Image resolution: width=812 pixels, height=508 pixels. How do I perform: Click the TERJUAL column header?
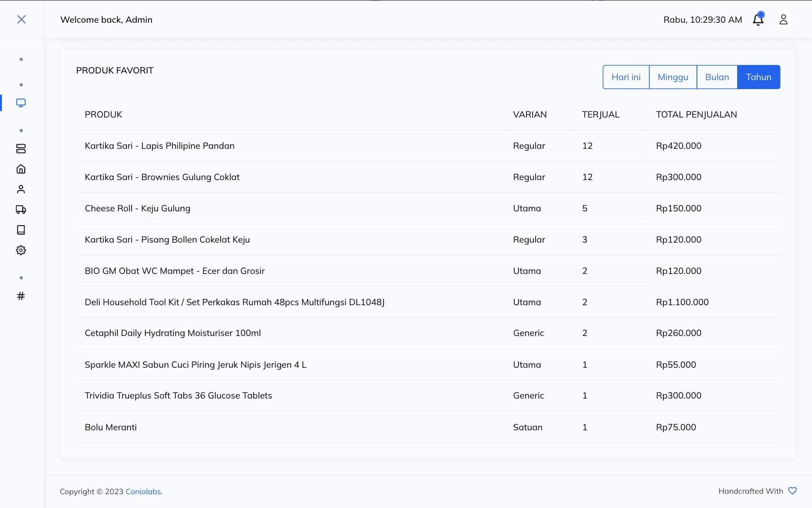[600, 115]
